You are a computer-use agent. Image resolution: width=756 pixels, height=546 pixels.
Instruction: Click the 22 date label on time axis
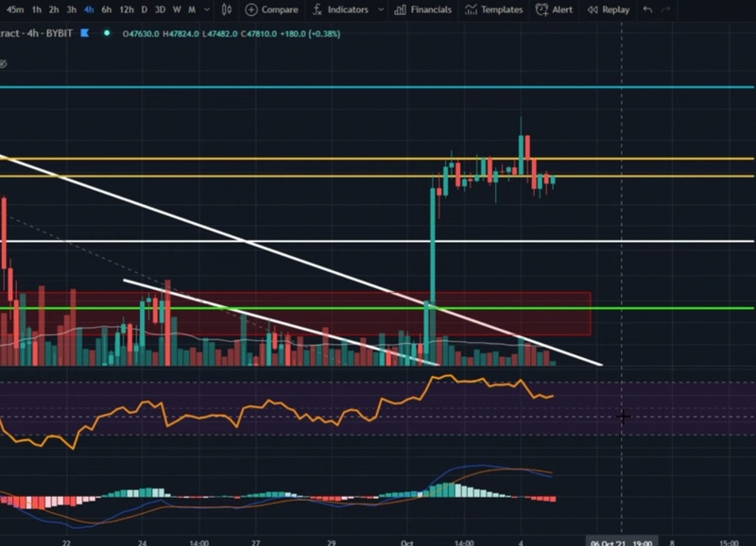tap(66, 542)
